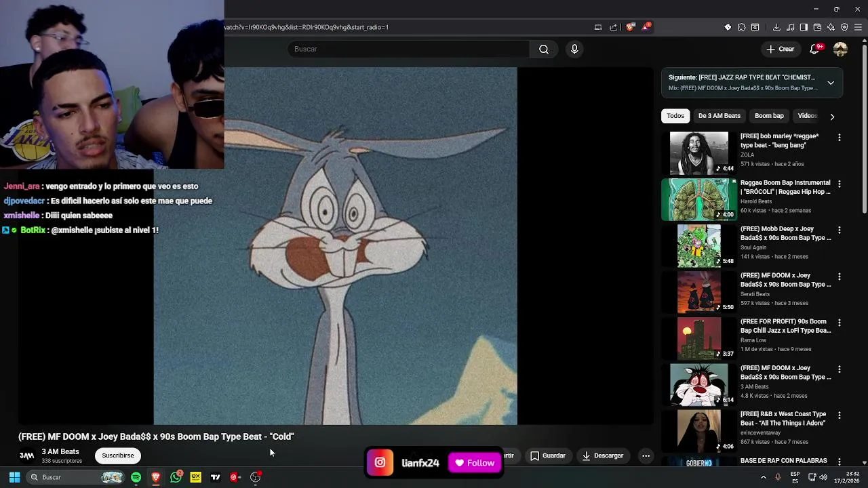Click the YouTube search magnifier button
This screenshot has height=488, width=868.
[x=543, y=49]
